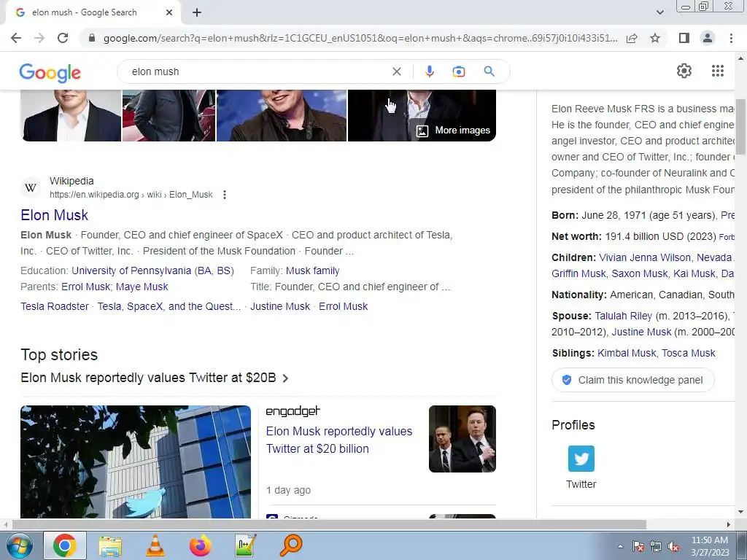Click Claim this knowledge panel button
The image size is (747, 560).
(633, 380)
